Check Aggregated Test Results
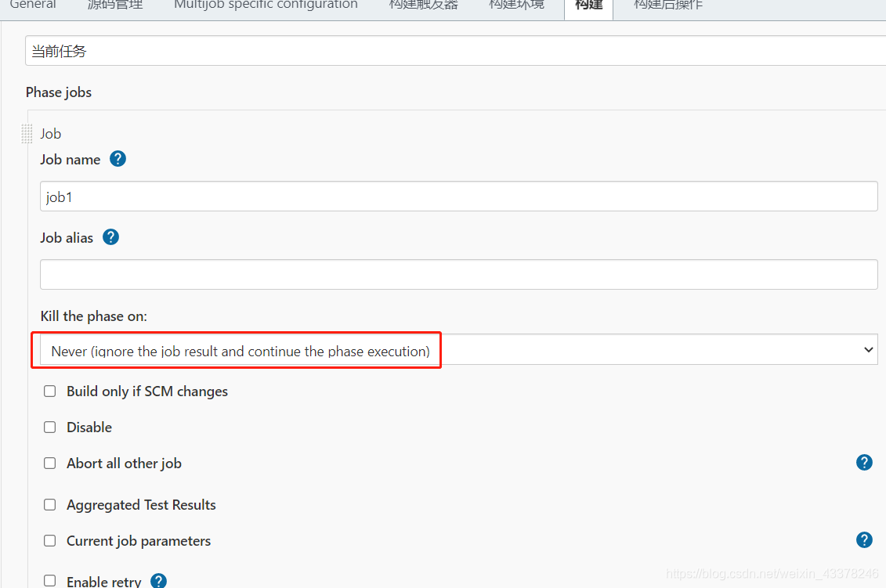This screenshot has height=588, width=886. (49, 504)
